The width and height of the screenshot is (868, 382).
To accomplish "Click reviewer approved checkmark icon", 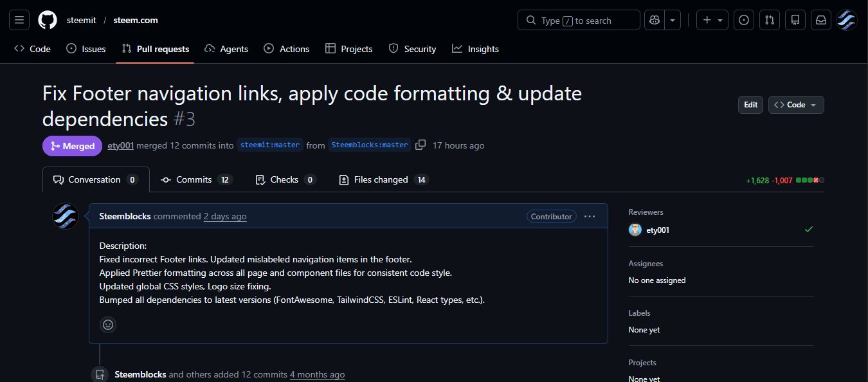I will click(x=809, y=230).
